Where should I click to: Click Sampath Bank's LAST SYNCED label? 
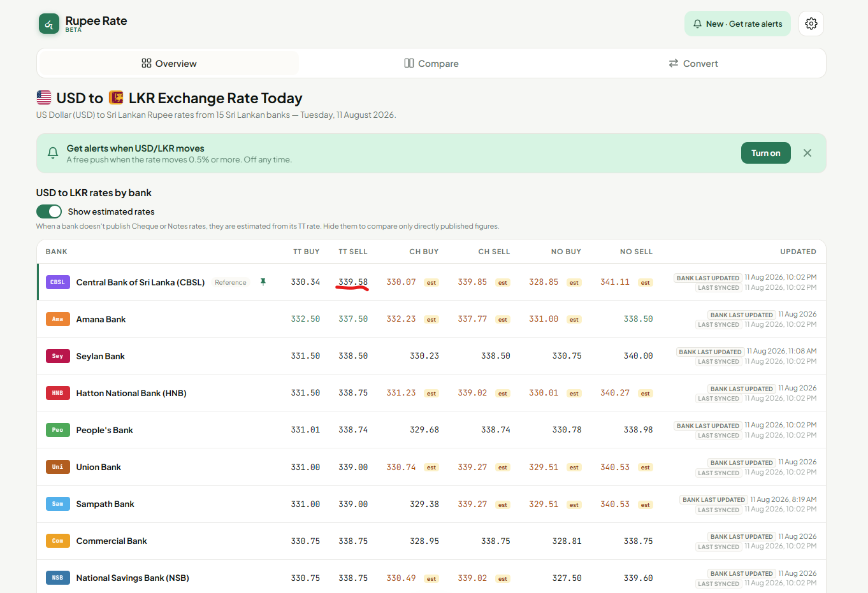718,510
